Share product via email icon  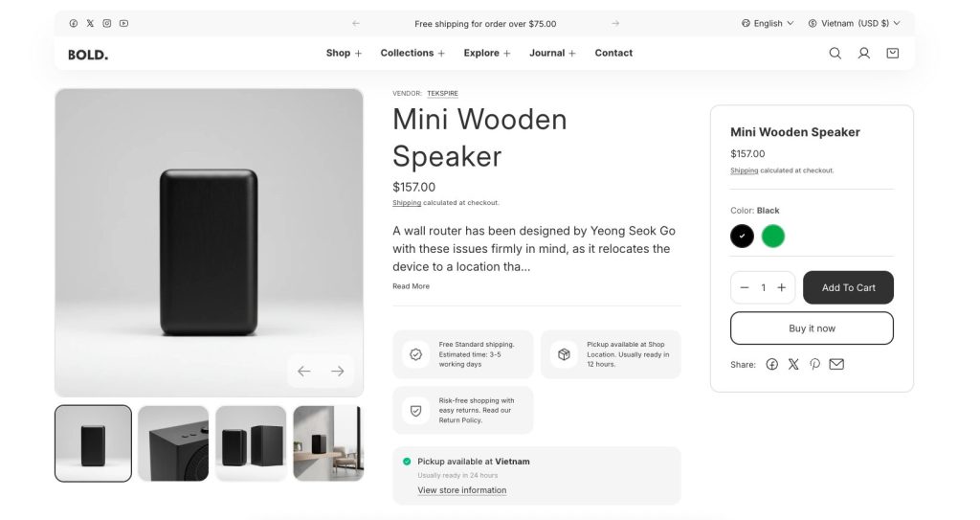point(836,365)
